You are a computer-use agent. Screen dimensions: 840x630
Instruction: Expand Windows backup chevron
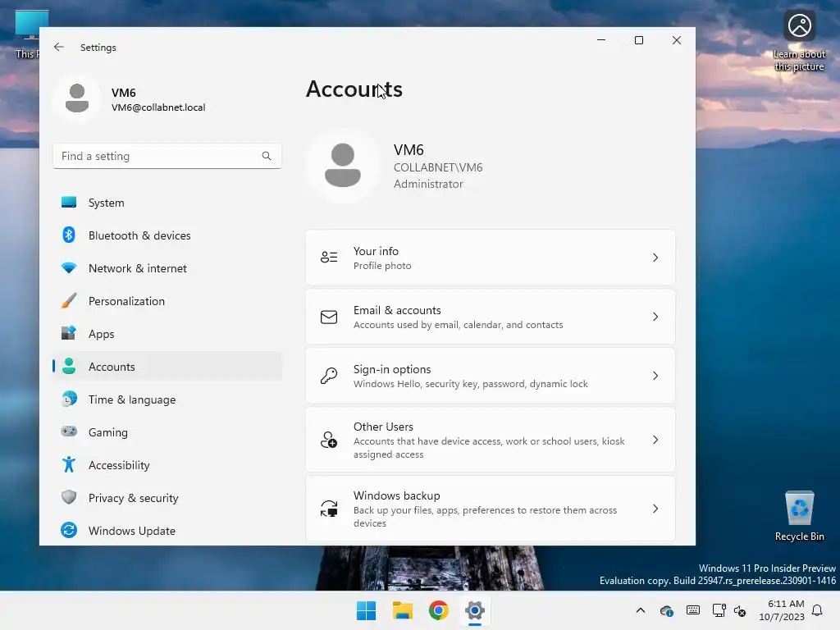(655, 509)
